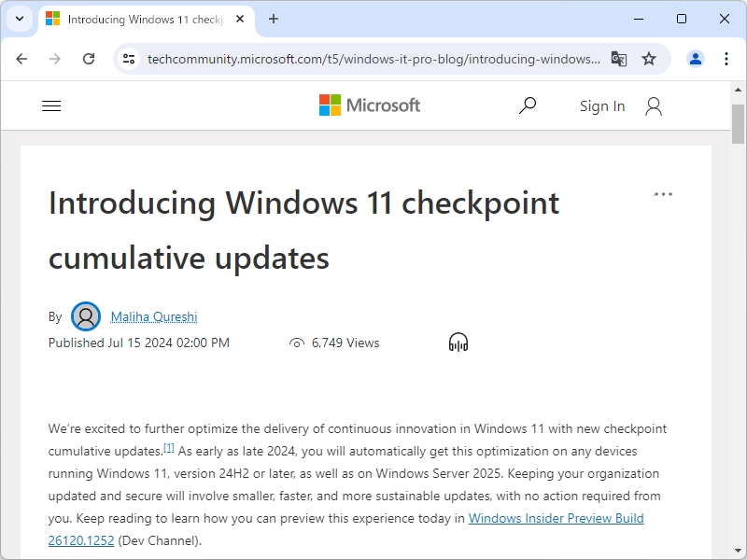This screenshot has width=747, height=560.
Task: Click the author's avatar image
Action: click(x=86, y=316)
